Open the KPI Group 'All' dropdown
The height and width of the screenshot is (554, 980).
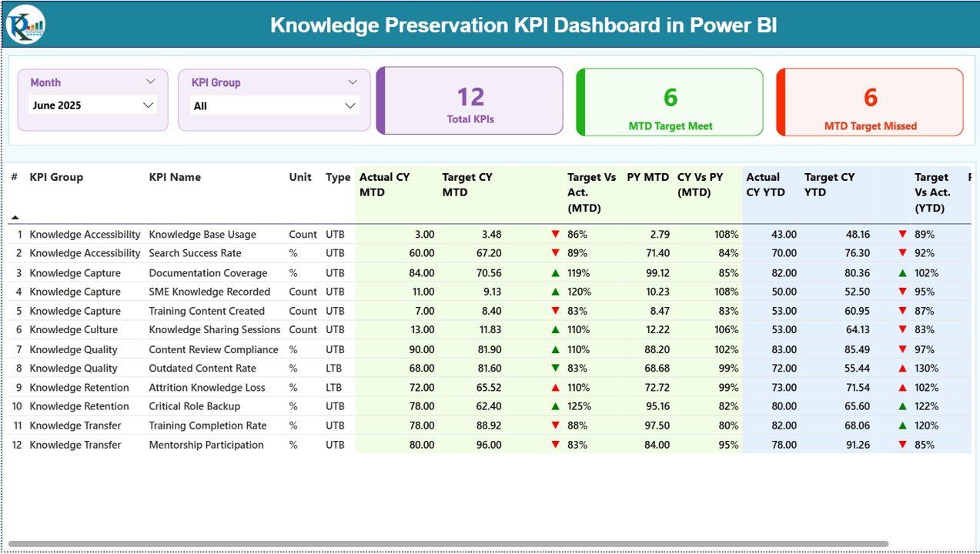350,105
